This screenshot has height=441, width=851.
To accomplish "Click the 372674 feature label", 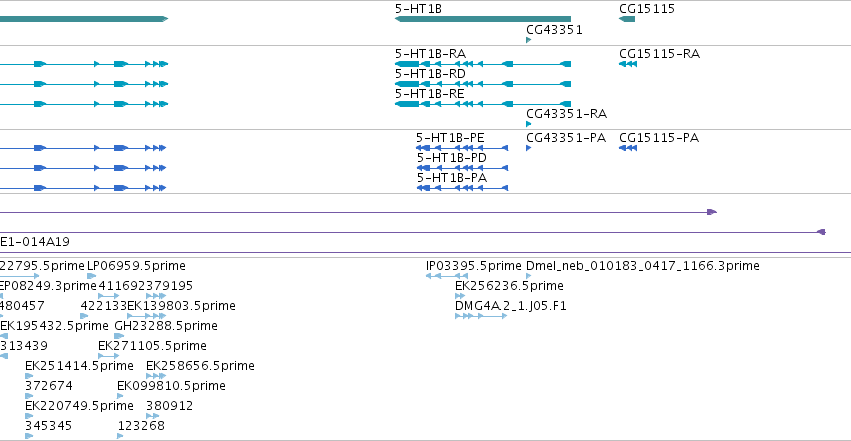I will [49, 386].
